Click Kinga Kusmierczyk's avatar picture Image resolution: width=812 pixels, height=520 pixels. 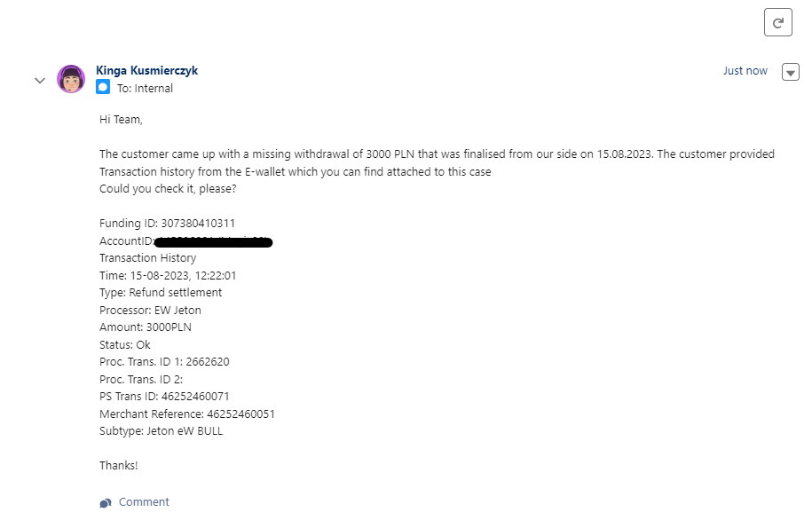tap(71, 79)
